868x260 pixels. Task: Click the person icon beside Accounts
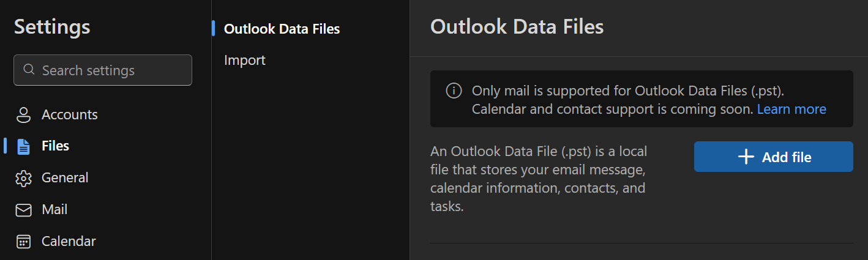tap(23, 115)
